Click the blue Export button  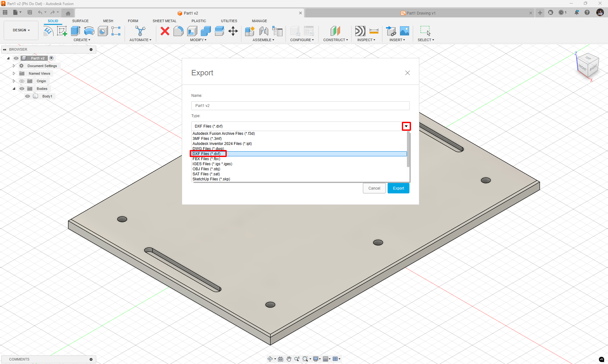[x=398, y=188]
